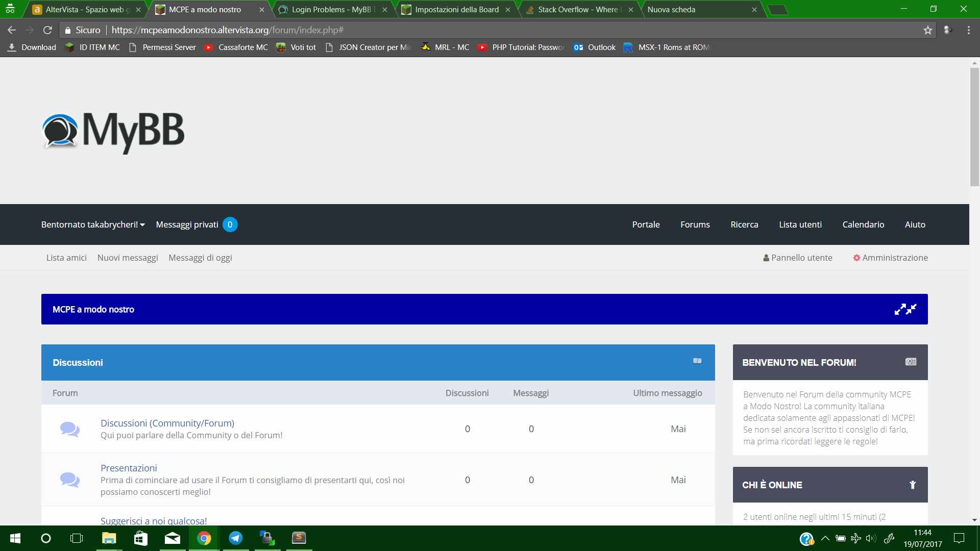Open the Messaggi privati counter badge
The height and width of the screenshot is (551, 980).
click(230, 224)
